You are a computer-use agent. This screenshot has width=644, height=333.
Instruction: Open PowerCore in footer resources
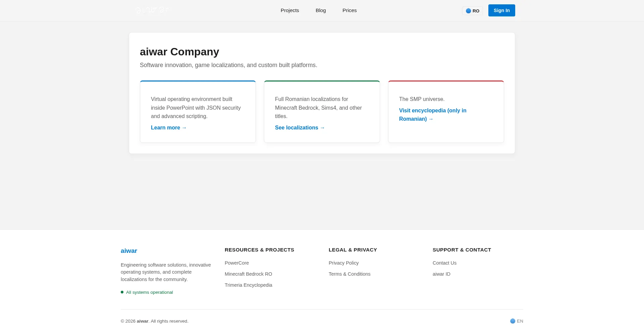click(237, 263)
